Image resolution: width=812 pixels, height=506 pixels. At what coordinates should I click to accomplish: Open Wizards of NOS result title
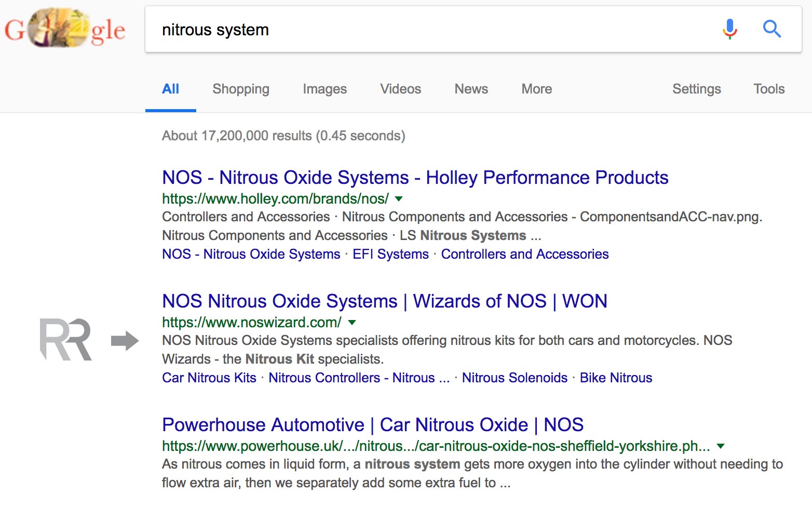pyautogui.click(x=384, y=301)
